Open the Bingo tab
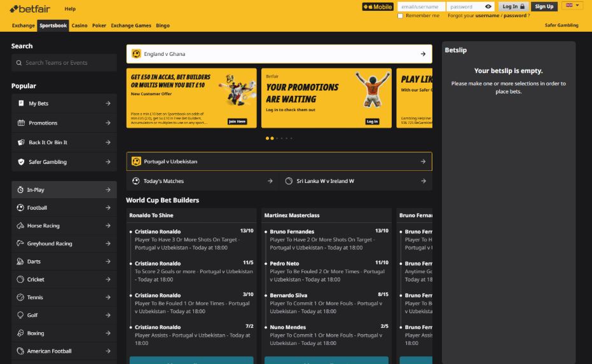The height and width of the screenshot is (364, 592). (x=163, y=25)
